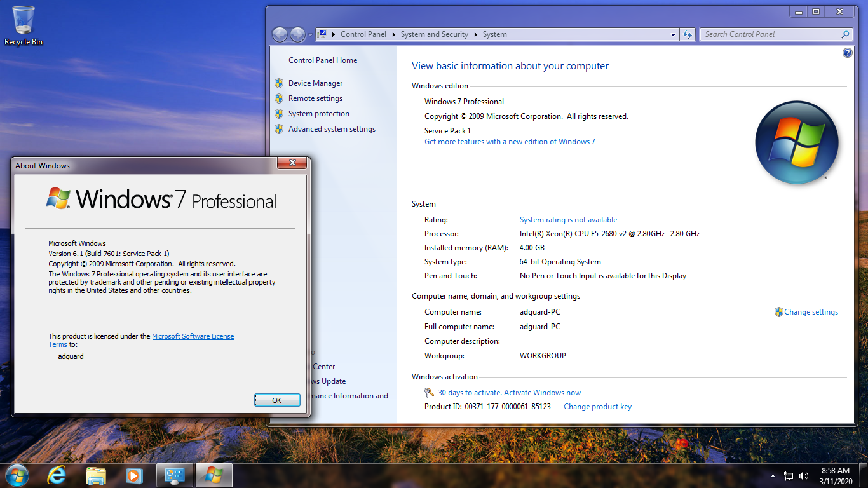
Task: Open Device Manager link
Action: (x=315, y=83)
